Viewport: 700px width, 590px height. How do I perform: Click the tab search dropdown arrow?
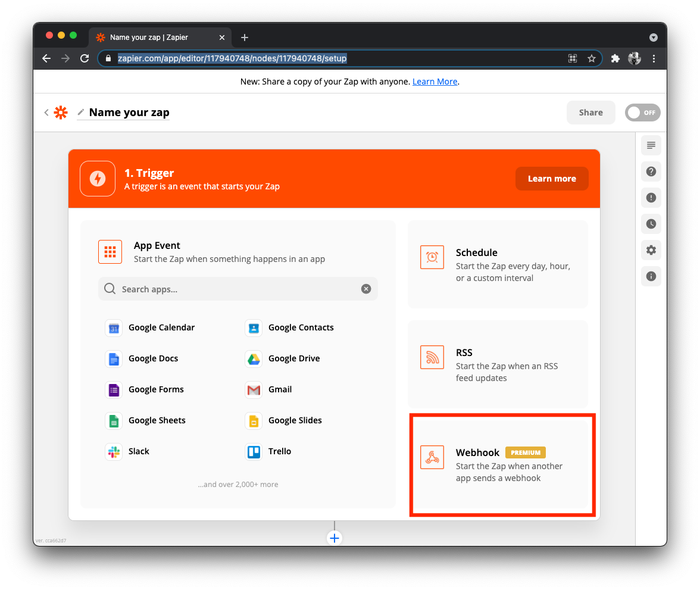[x=654, y=38]
